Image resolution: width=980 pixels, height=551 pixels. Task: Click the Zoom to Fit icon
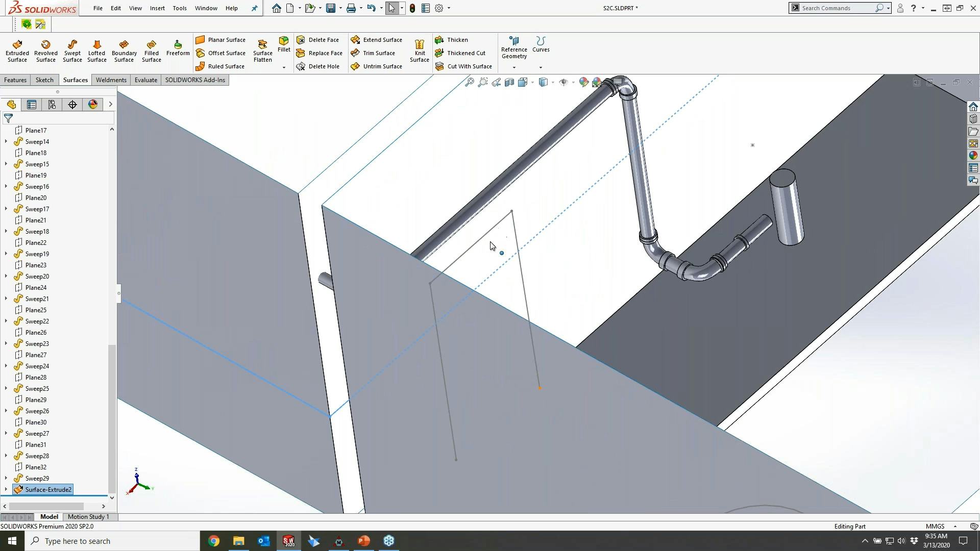pos(469,82)
